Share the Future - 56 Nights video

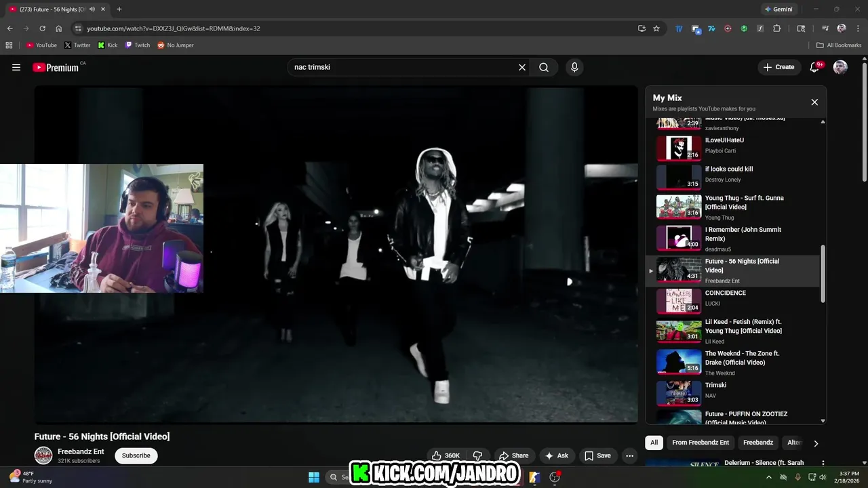coord(513,455)
